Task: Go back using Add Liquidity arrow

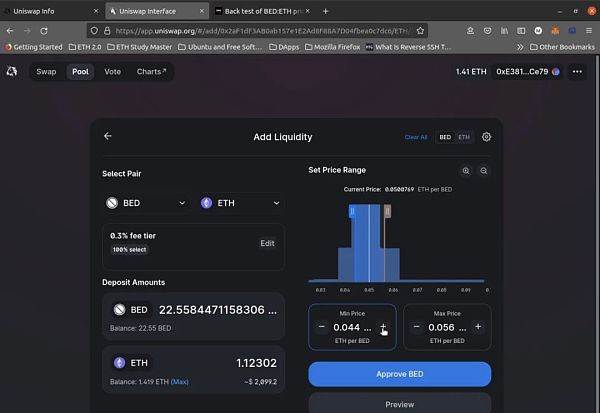Action: pos(108,136)
